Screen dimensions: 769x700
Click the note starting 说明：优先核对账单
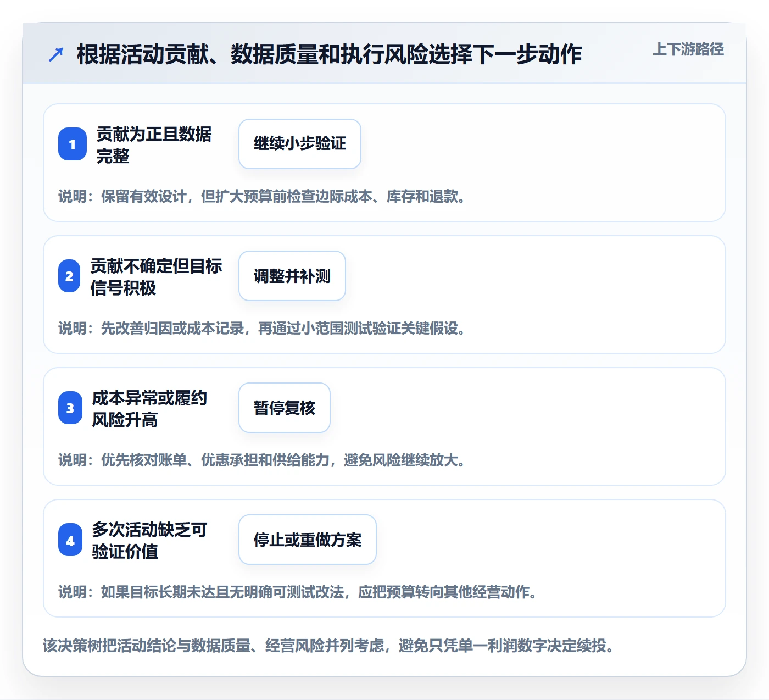263,460
